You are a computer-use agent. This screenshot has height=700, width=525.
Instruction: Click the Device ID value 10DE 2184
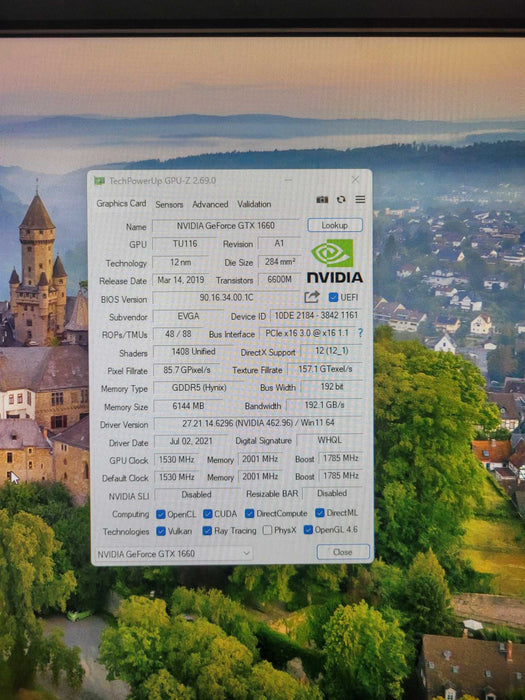(316, 315)
